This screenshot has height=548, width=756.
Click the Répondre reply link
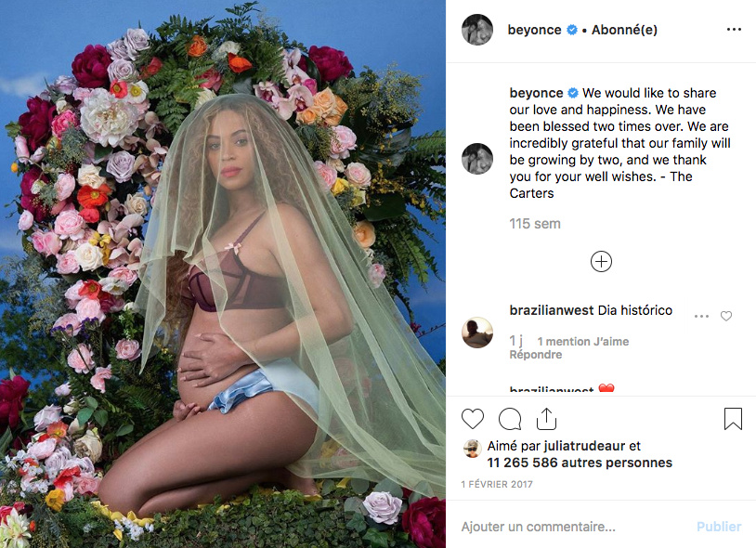pos(536,354)
